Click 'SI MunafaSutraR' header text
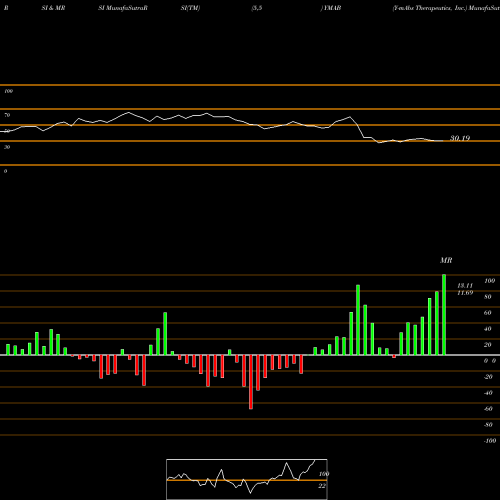Viewport: 500px width, 500px height. tap(123, 8)
